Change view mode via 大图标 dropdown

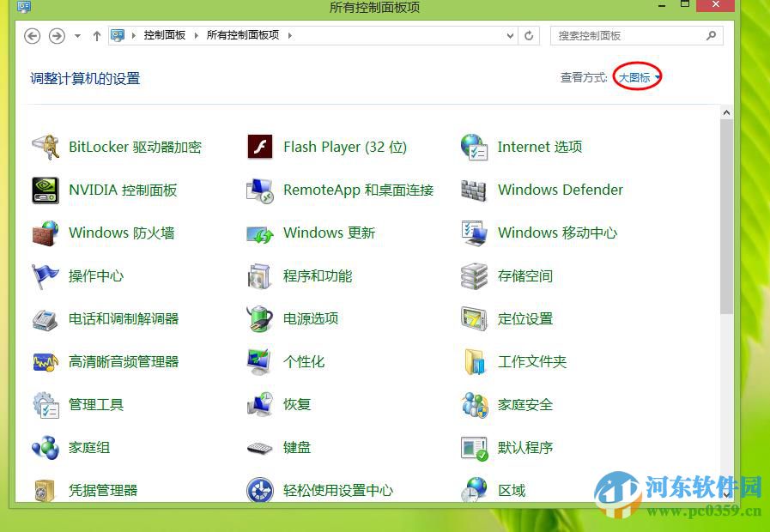[634, 77]
